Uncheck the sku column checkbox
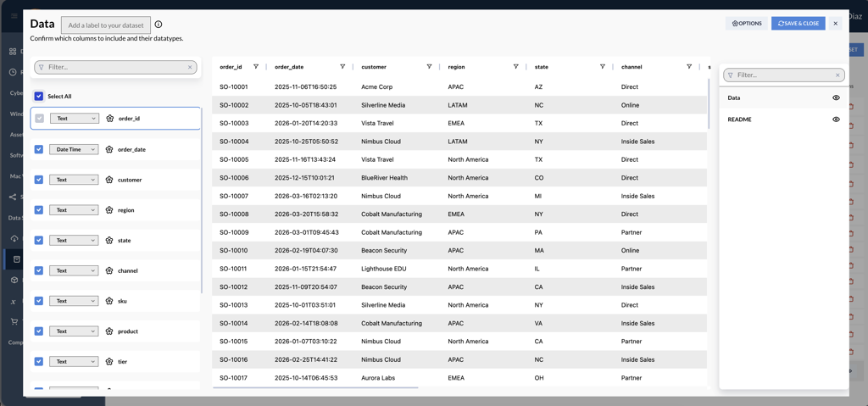The image size is (868, 406). click(x=39, y=301)
